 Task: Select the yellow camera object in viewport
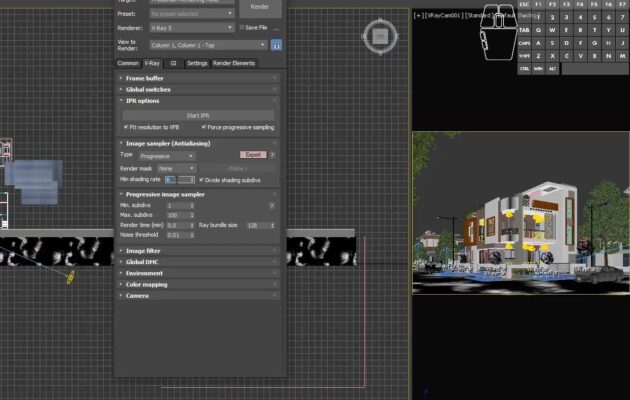coord(70,276)
